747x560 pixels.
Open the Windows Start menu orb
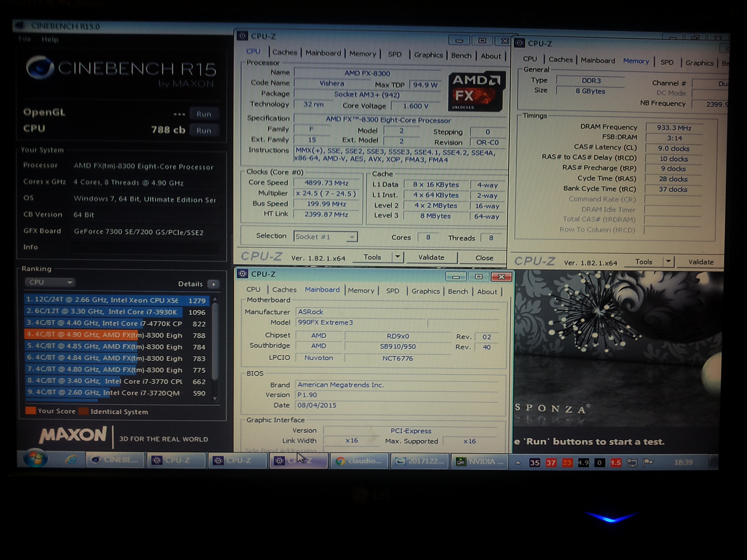pos(35,459)
